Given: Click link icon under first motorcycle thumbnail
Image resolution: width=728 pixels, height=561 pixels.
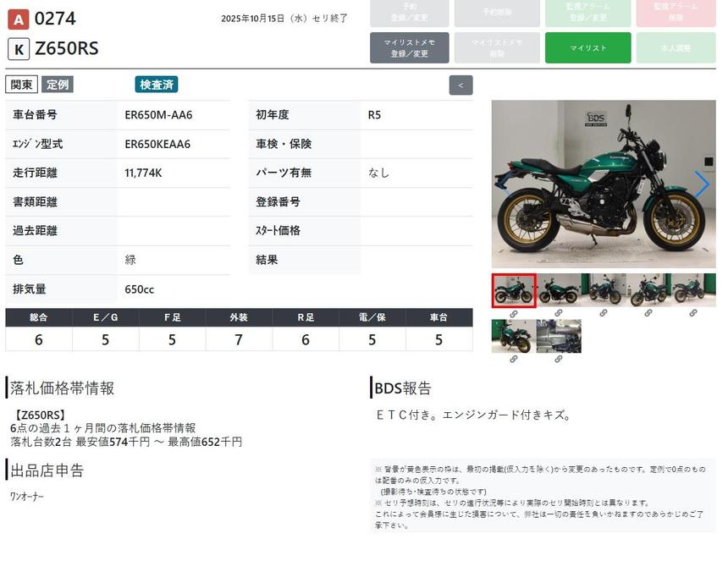Looking at the screenshot, I should pyautogui.click(x=513, y=313).
